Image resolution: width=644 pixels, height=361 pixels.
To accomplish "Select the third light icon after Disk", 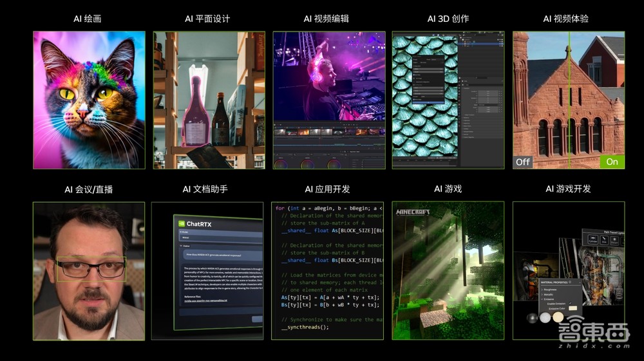I will (x=614, y=241).
